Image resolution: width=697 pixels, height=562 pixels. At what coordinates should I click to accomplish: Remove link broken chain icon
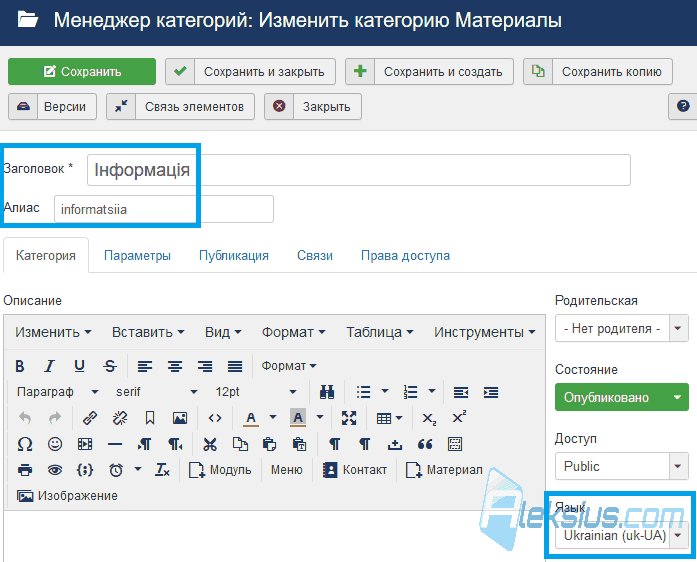120,418
